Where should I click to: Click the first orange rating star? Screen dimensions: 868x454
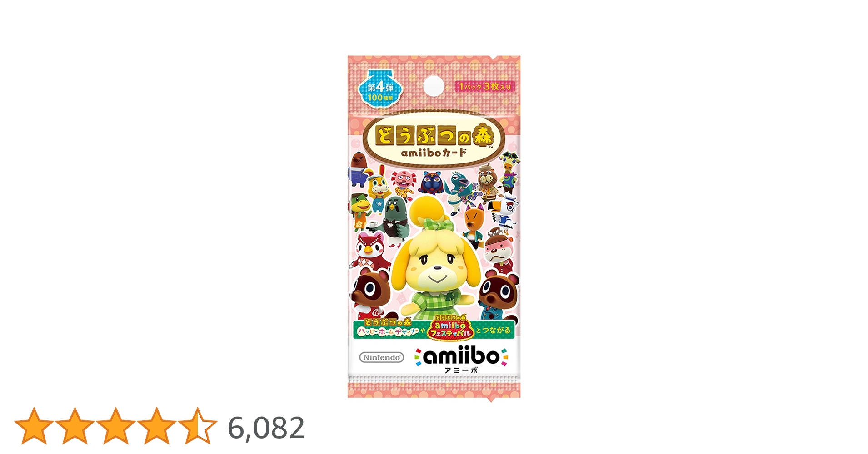[x=34, y=425]
